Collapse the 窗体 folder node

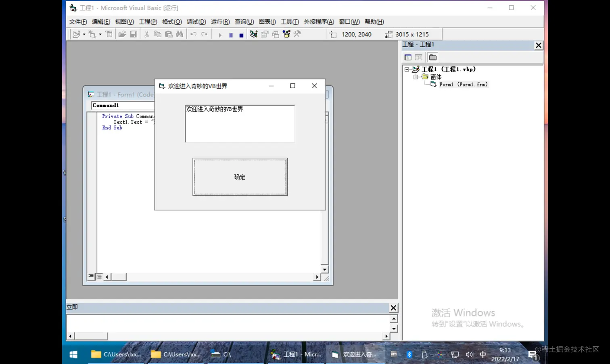click(416, 77)
